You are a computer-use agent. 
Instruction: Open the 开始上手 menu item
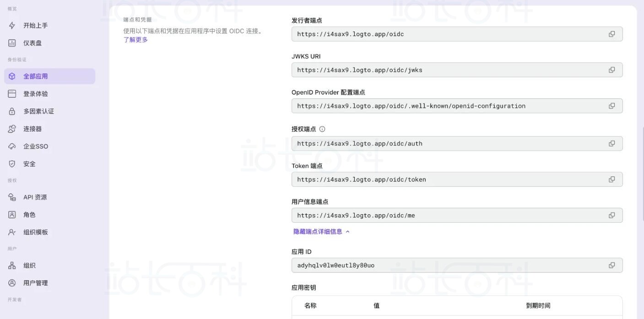(x=49, y=26)
